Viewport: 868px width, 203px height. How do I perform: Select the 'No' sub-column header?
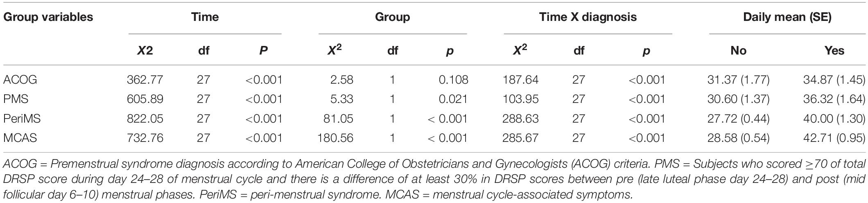click(x=738, y=51)
